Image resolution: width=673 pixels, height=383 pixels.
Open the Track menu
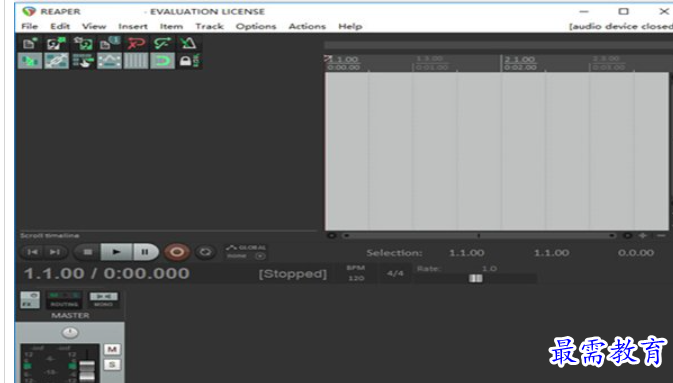[209, 26]
